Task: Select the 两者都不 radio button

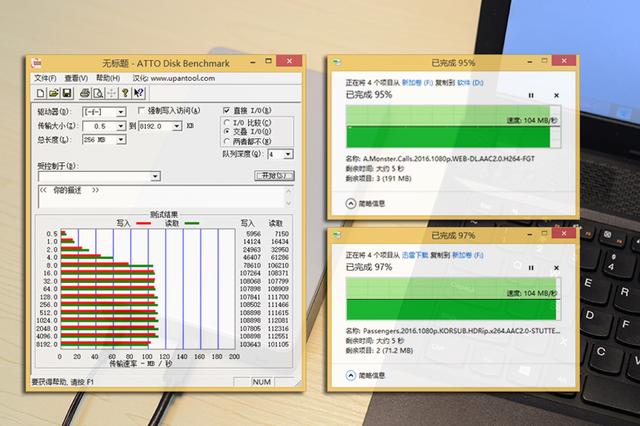Action: click(x=227, y=142)
